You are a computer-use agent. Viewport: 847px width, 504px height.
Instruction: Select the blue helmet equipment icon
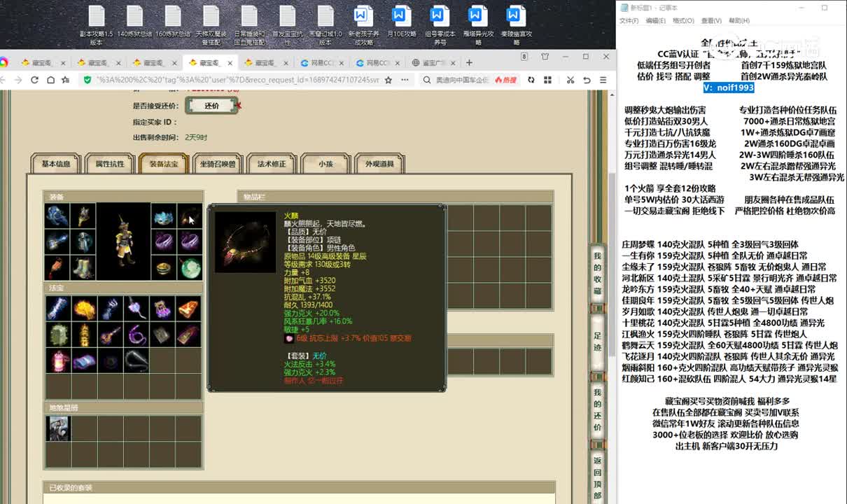57,216
